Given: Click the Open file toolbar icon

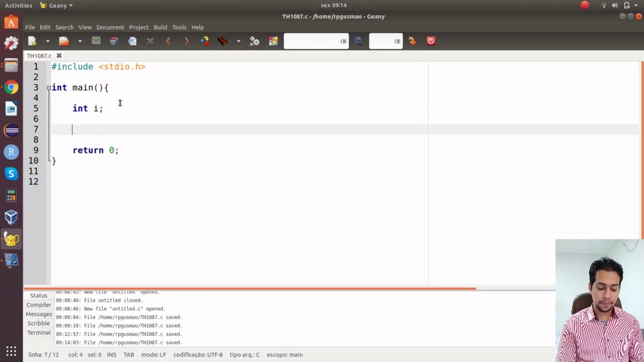Looking at the screenshot, I should point(64,41).
